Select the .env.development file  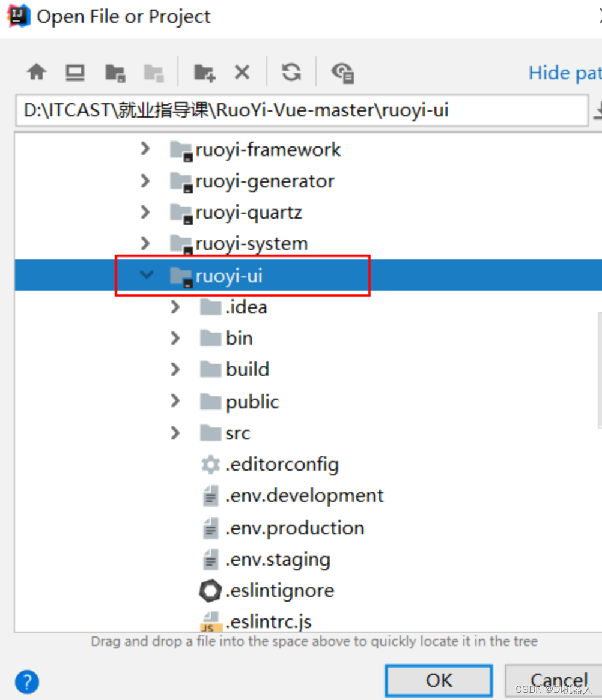[x=305, y=496]
